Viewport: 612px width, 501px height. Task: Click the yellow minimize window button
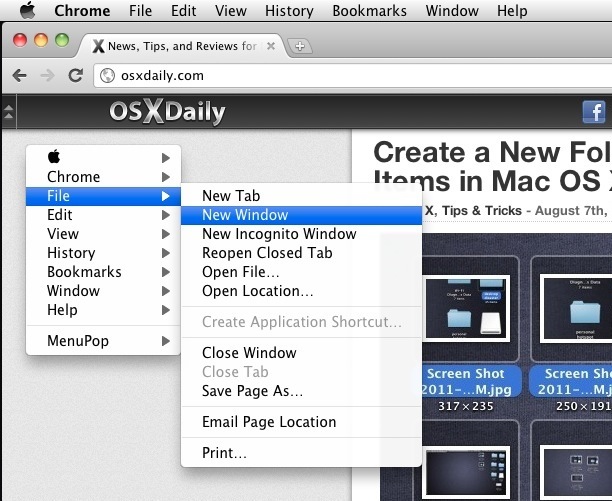pos(41,40)
